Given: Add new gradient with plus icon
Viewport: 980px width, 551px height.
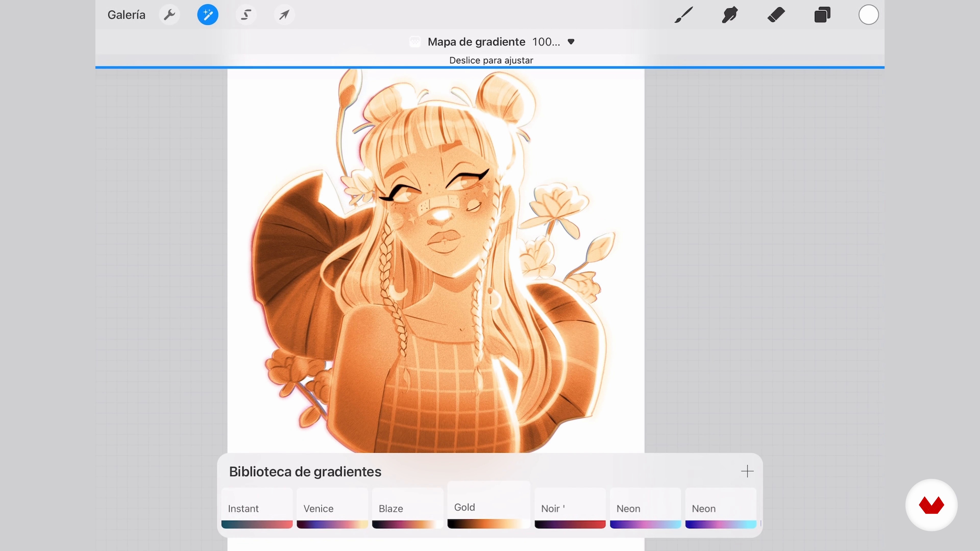Looking at the screenshot, I should [x=747, y=471].
